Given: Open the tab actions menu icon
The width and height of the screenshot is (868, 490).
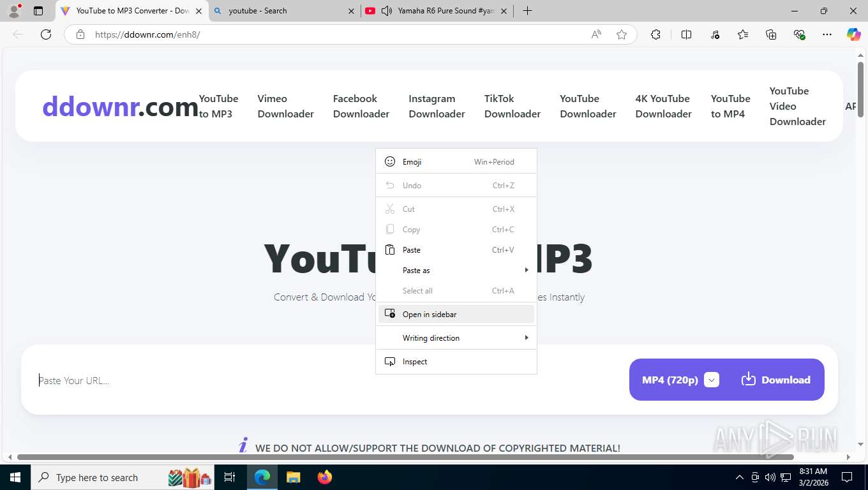Looking at the screenshot, I should (x=38, y=11).
